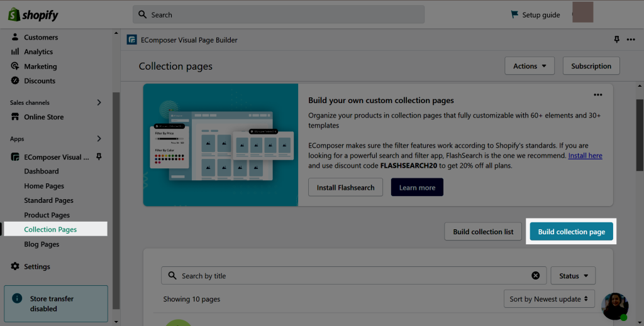644x326 pixels.
Task: Open the chat support avatar
Action: (x=615, y=307)
